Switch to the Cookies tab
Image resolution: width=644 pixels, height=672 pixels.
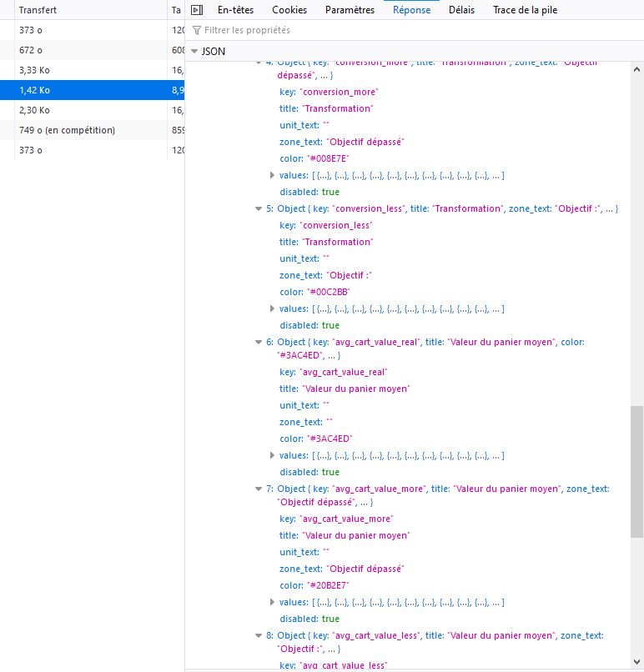(x=289, y=10)
